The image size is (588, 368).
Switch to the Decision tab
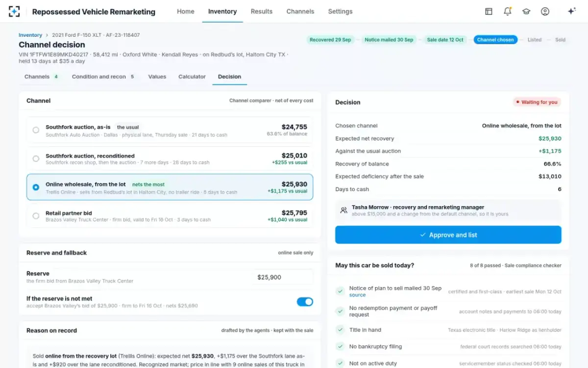coord(230,77)
